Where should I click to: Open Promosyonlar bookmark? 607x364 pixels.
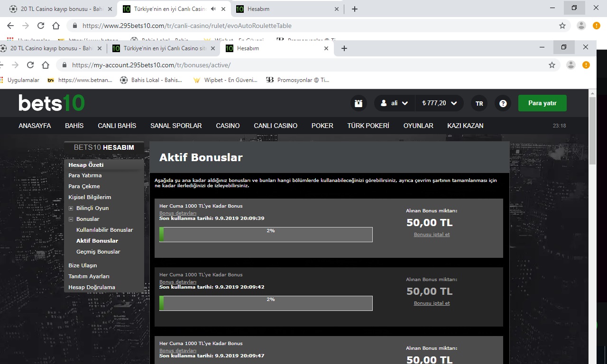pos(298,80)
